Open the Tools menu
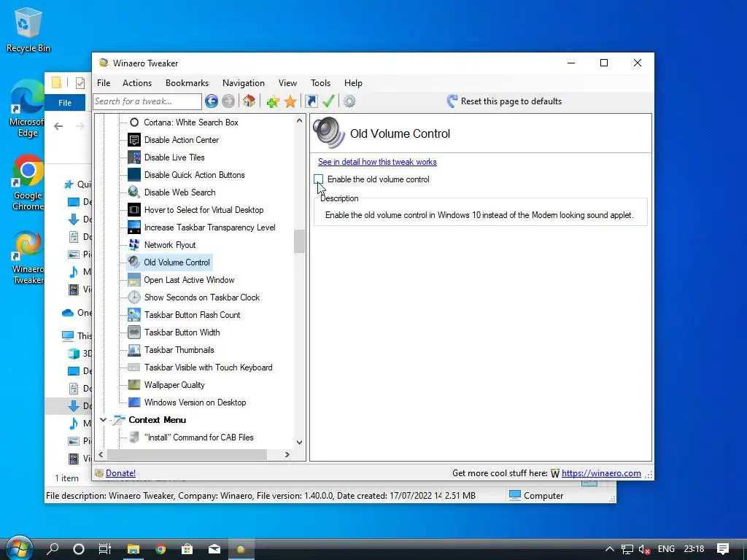The width and height of the screenshot is (747, 560). click(321, 83)
